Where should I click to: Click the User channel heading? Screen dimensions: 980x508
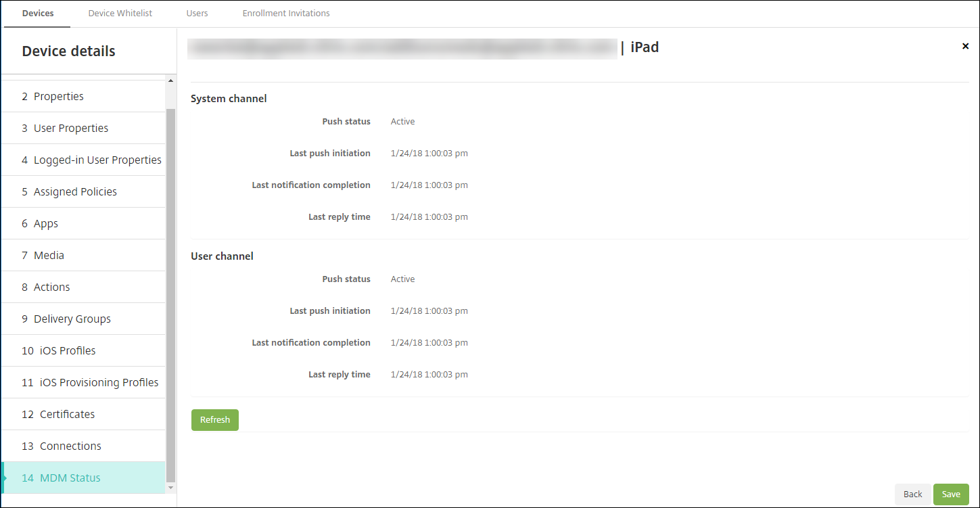coord(222,256)
